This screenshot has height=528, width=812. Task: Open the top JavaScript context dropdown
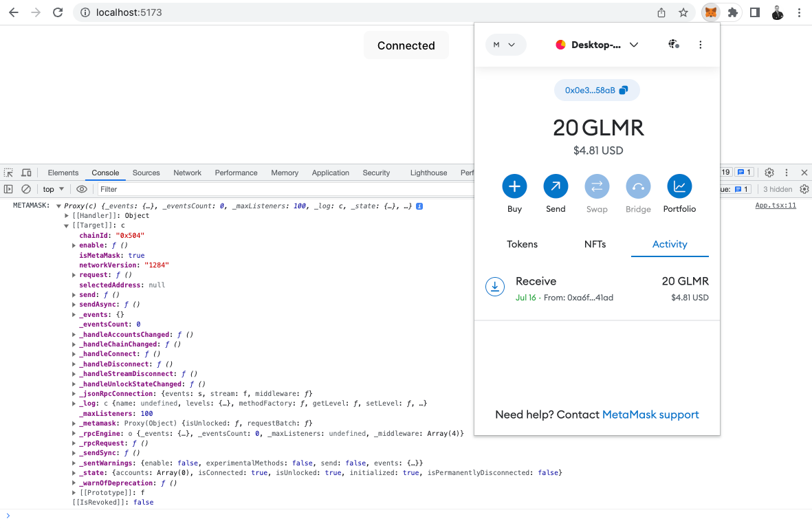click(54, 190)
